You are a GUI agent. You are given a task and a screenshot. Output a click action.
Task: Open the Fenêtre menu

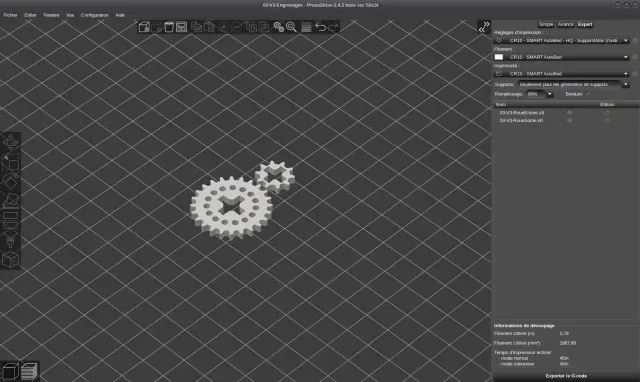point(51,15)
